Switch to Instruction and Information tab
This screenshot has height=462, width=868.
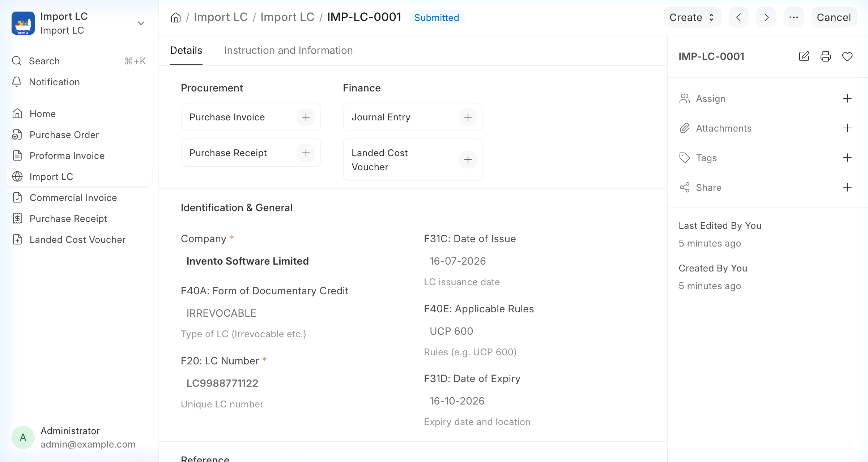[288, 50]
